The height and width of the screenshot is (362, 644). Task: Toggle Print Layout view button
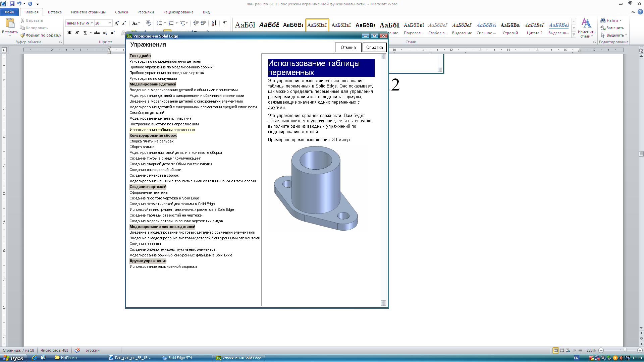(x=556, y=350)
